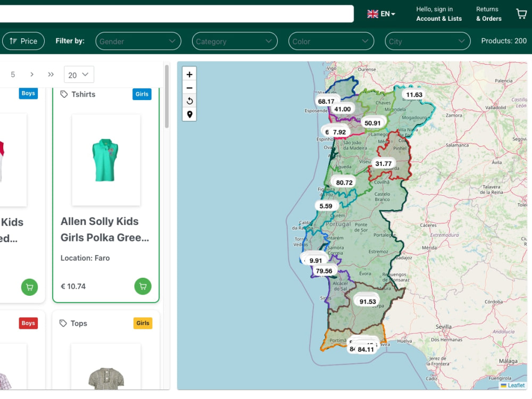
Task: Click the blue Boys badge
Action: click(x=28, y=93)
